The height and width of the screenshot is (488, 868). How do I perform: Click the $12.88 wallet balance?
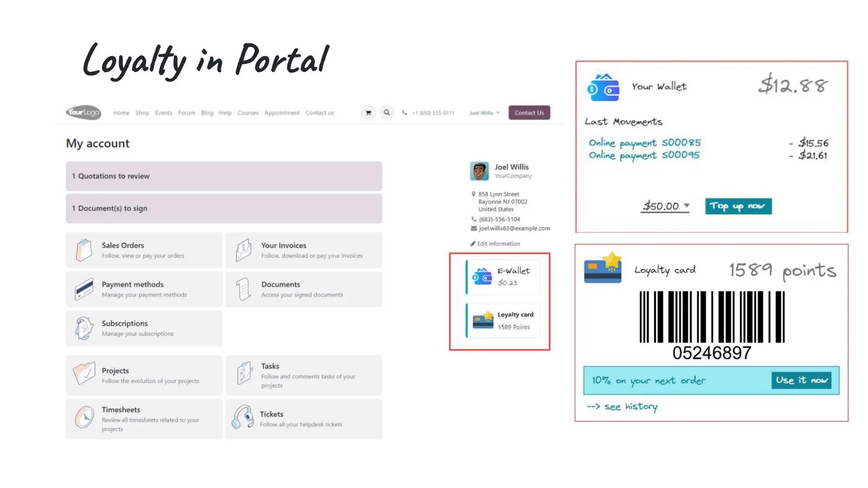coord(793,85)
